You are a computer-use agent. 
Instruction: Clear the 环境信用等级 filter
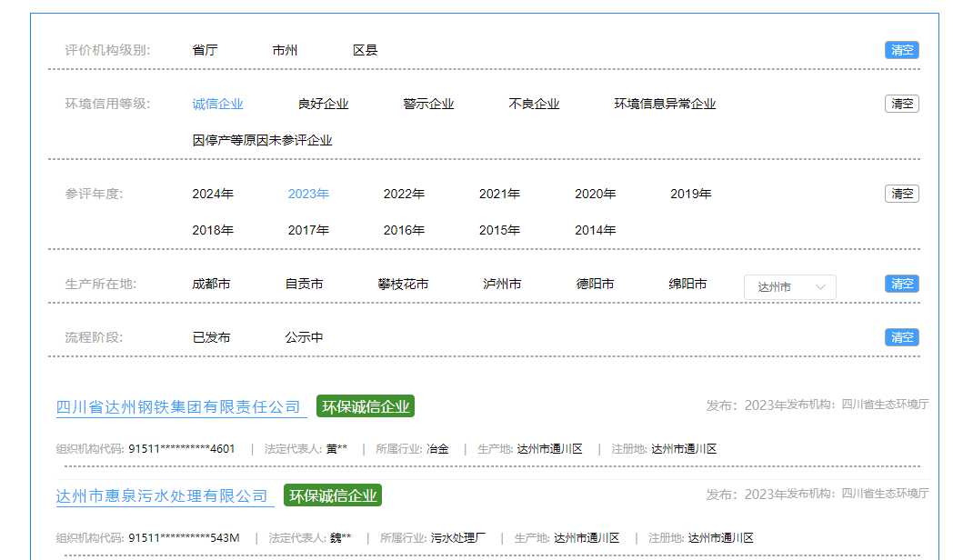900,103
